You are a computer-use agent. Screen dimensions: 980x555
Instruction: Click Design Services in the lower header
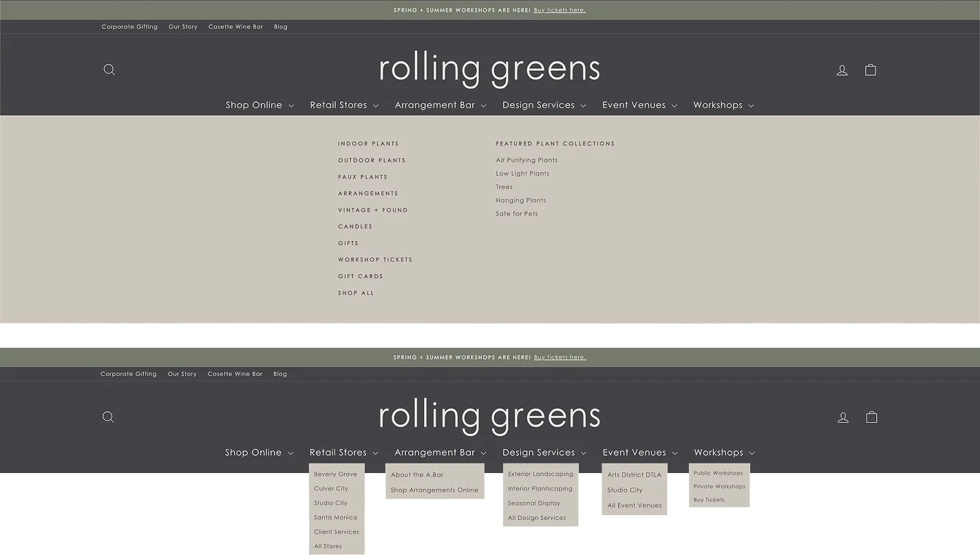(544, 452)
